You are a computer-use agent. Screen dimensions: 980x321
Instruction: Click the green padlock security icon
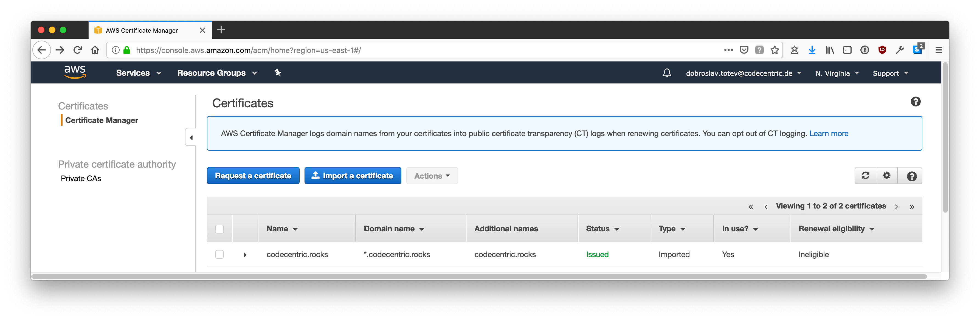pyautogui.click(x=127, y=50)
